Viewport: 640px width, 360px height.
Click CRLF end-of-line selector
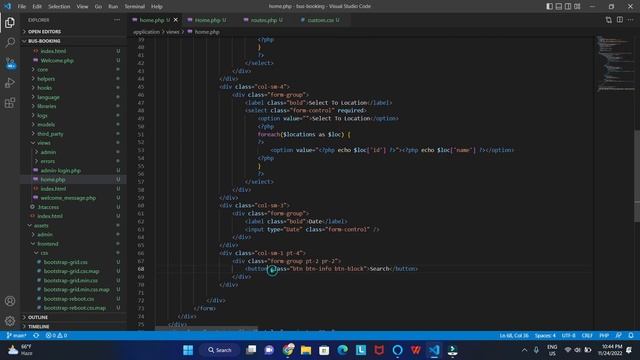[587, 336]
